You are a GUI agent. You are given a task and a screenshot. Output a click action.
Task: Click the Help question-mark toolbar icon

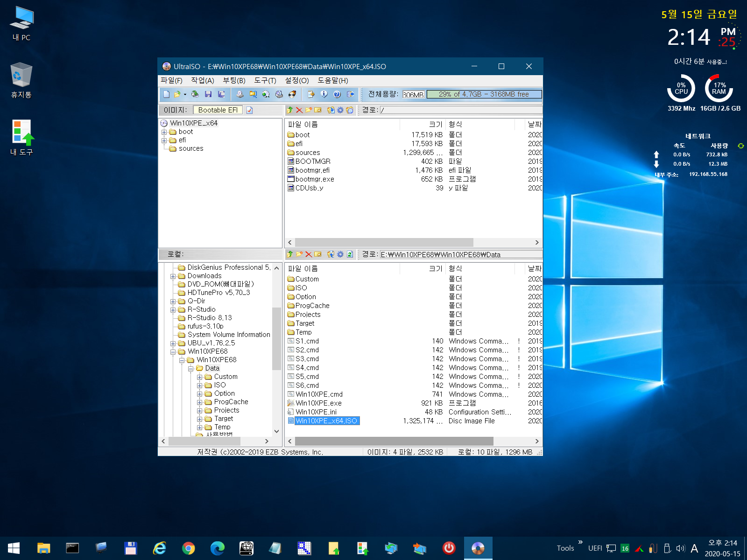pyautogui.click(x=337, y=94)
